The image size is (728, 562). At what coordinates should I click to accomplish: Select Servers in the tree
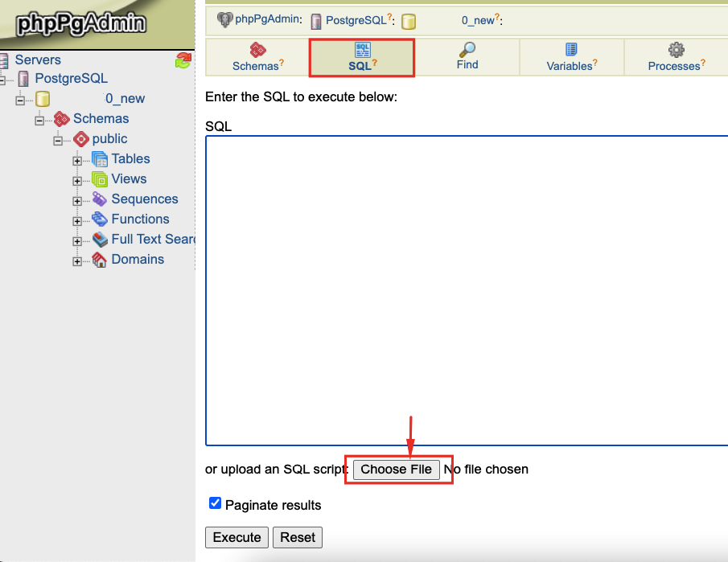(x=38, y=59)
